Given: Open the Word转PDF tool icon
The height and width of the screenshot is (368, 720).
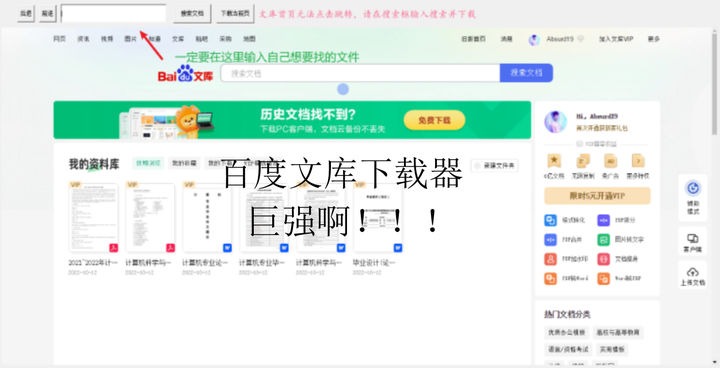Looking at the screenshot, I should click(603, 278).
